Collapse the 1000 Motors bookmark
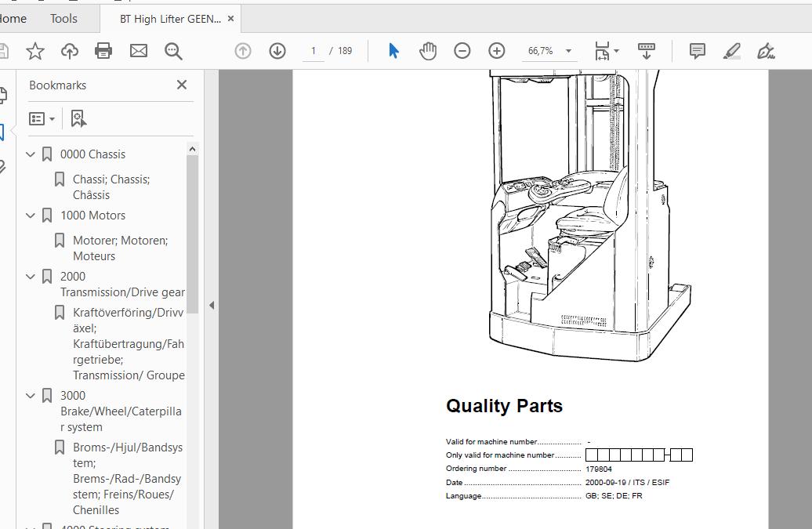 point(31,216)
